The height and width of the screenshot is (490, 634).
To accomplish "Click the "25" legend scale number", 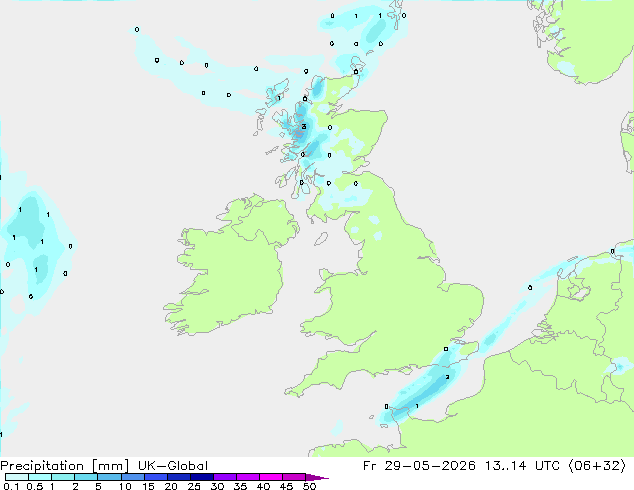I will [x=194, y=486].
